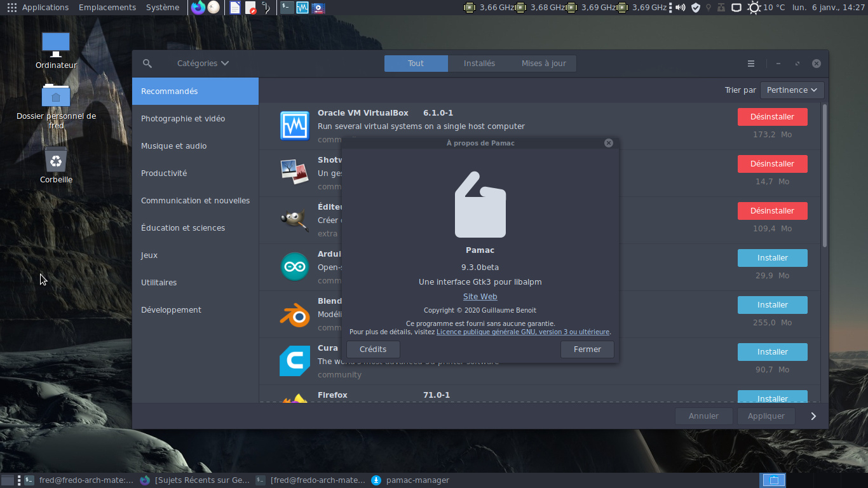868x488 pixels.
Task: Click Installer for the 255,0 Mo package
Action: [772, 305]
